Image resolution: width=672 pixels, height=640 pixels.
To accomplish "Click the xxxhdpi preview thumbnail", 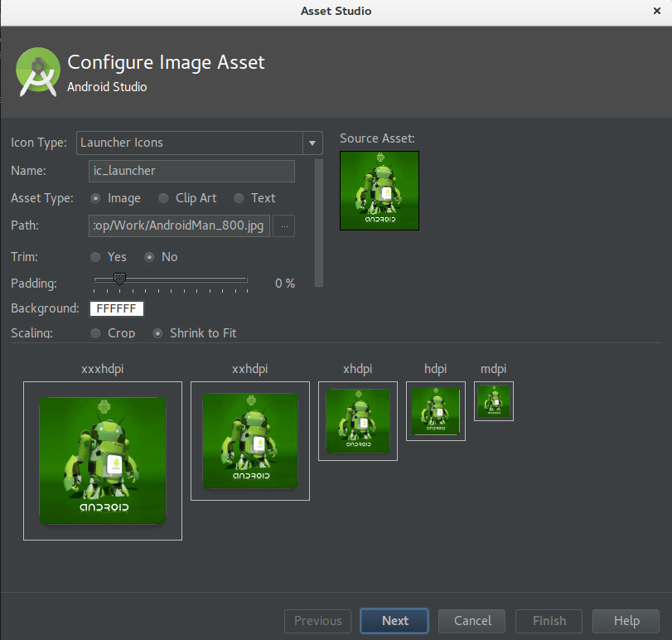I will tap(103, 461).
